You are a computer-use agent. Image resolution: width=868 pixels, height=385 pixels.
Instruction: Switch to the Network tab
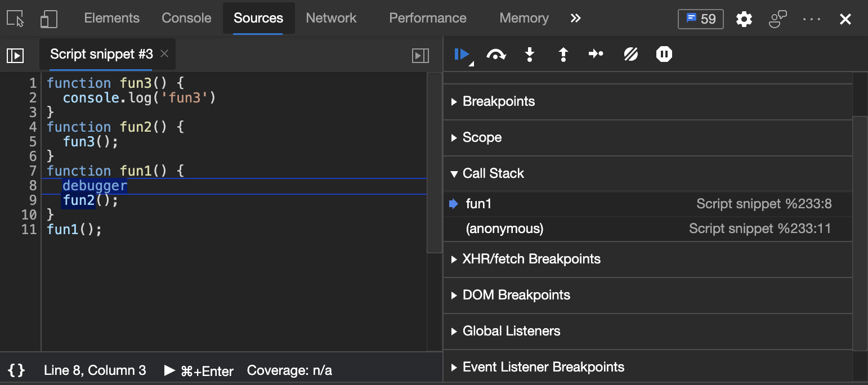331,18
